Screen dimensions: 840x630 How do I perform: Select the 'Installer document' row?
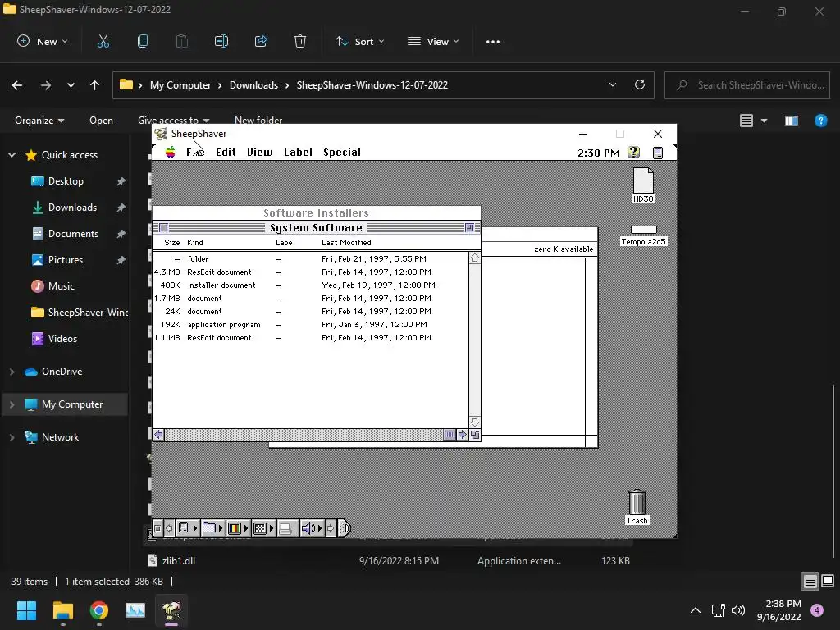[310, 285]
